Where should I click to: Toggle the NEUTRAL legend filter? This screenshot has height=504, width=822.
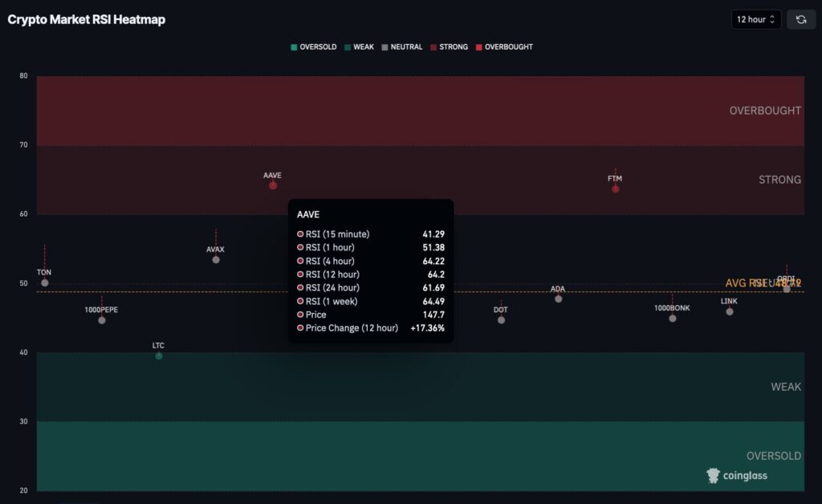point(401,47)
